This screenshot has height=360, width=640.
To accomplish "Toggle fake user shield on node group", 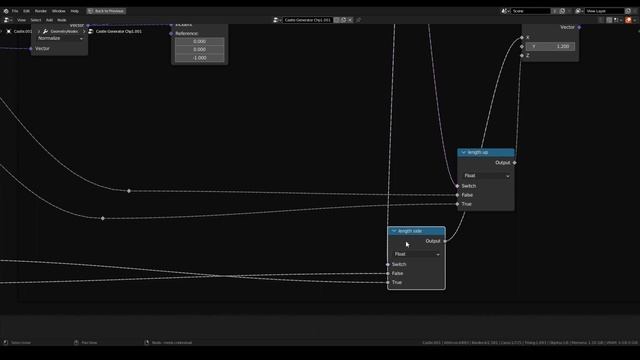I will tap(337, 20).
